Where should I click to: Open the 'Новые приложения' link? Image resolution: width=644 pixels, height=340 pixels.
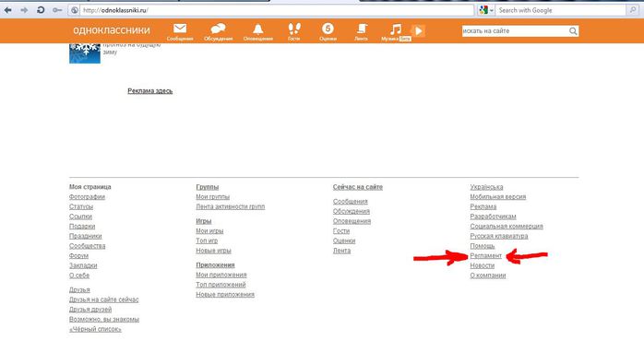pyautogui.click(x=225, y=295)
